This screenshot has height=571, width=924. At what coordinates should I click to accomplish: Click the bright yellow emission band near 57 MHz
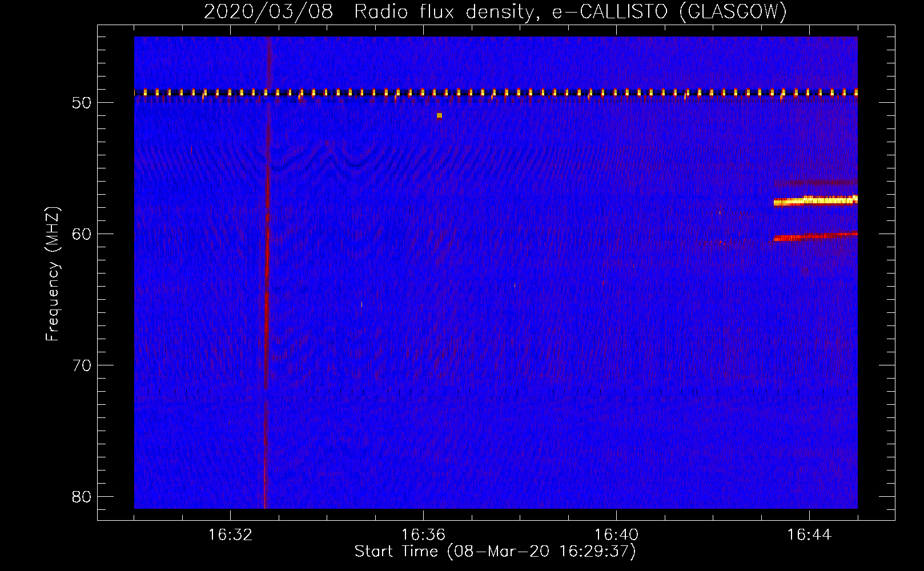pyautogui.click(x=815, y=200)
